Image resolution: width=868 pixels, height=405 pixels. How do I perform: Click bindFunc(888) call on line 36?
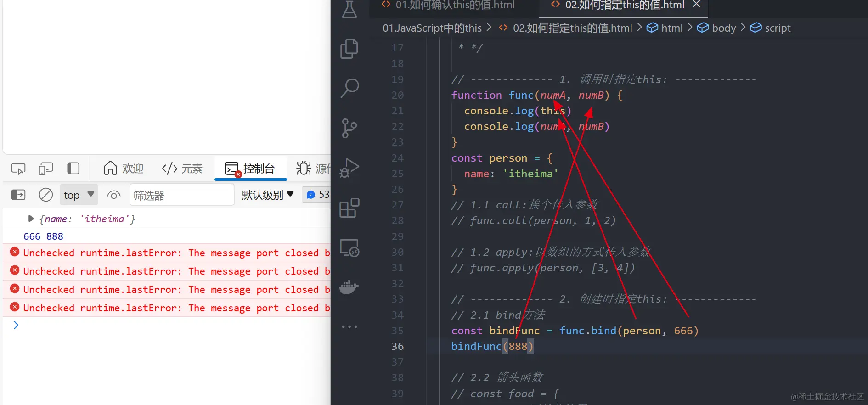coord(492,346)
